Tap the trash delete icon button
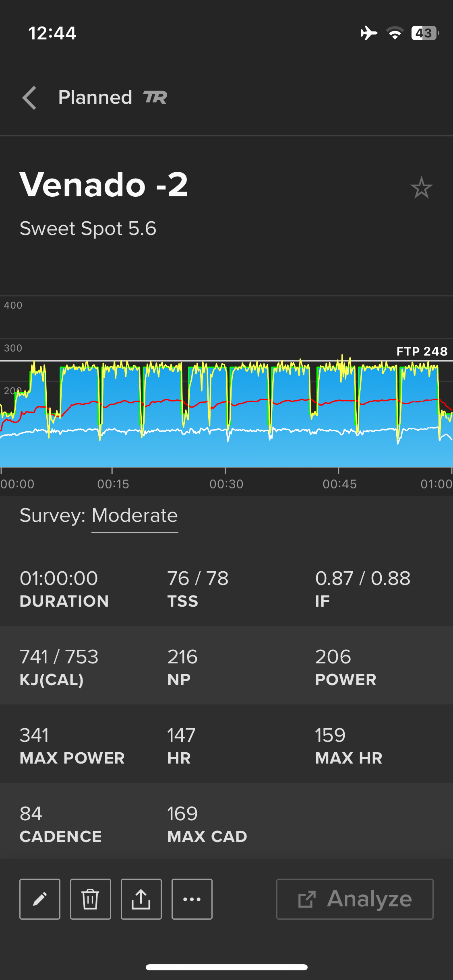Screen dimensions: 453x980 point(91,899)
